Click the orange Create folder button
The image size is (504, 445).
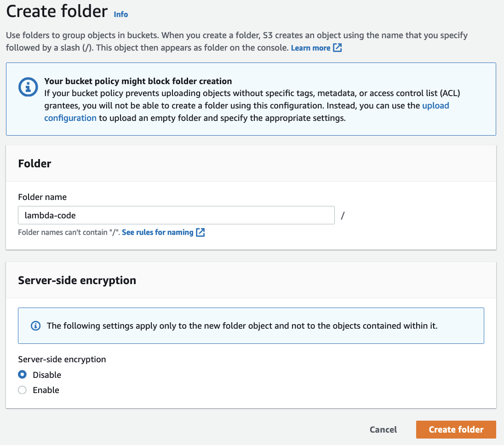click(x=456, y=429)
